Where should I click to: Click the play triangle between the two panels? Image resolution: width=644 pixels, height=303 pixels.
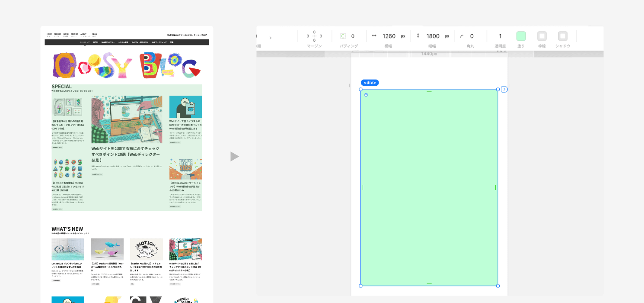[x=234, y=156]
